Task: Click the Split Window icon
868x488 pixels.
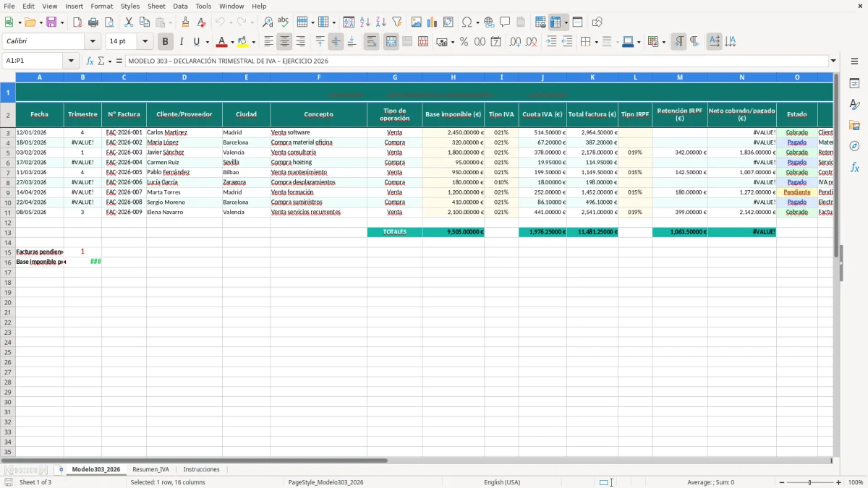Action: [577, 22]
